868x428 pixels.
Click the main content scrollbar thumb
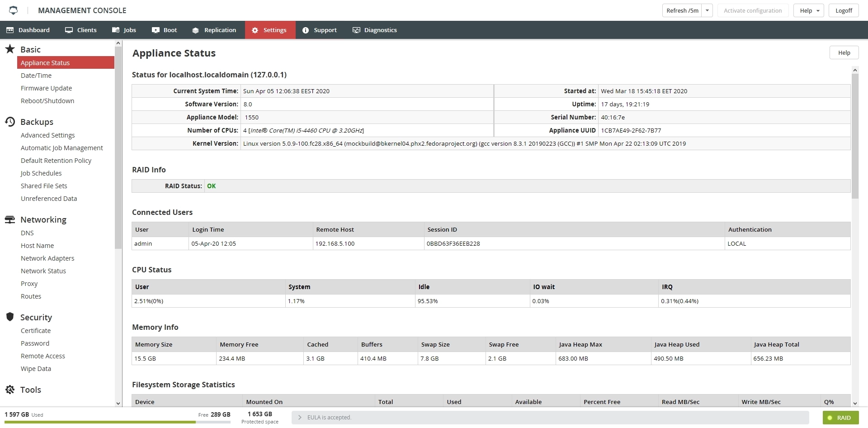[x=855, y=136]
